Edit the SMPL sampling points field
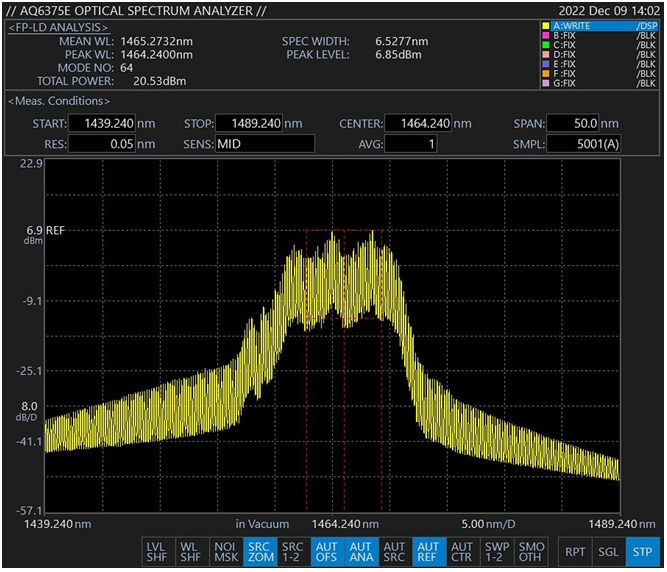The image size is (667, 572). (583, 144)
